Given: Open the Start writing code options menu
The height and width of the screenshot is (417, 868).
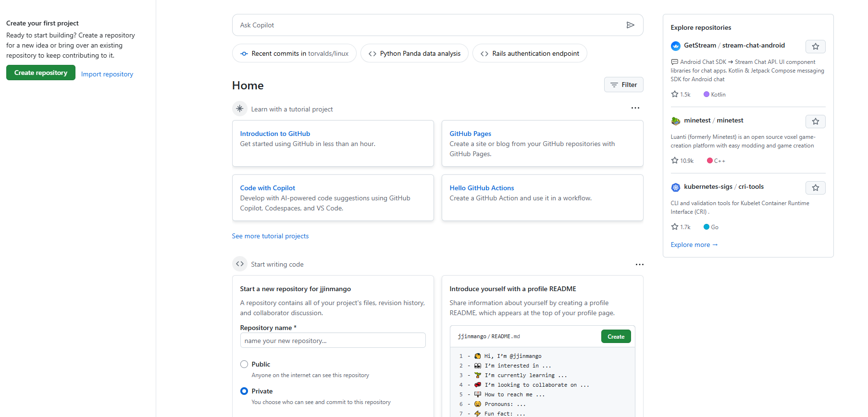Looking at the screenshot, I should point(639,265).
